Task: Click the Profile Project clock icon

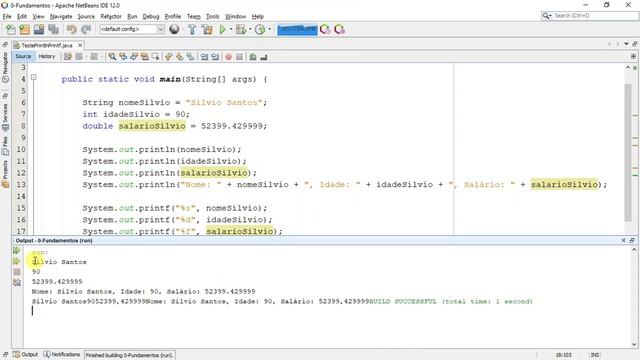Action: [260, 29]
